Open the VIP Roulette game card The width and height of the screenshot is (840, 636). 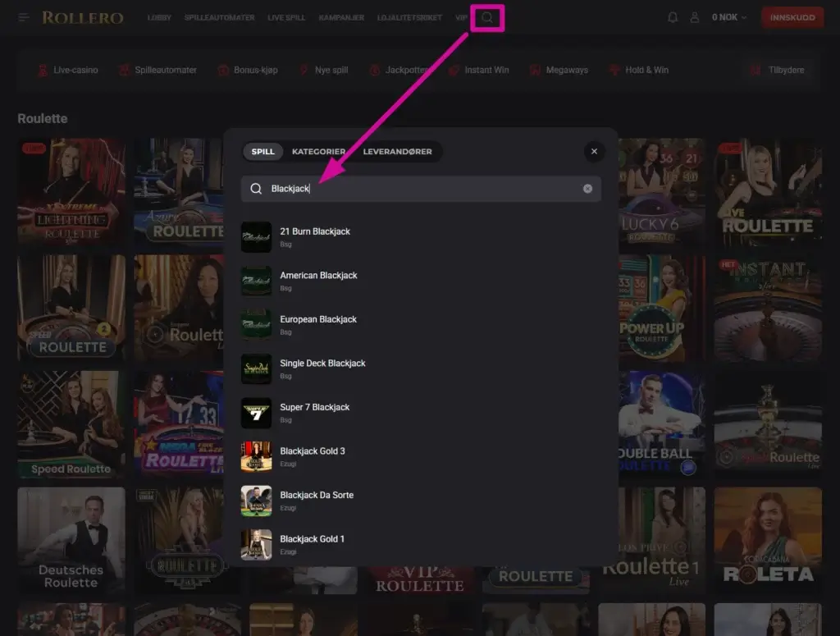pyautogui.click(x=420, y=580)
